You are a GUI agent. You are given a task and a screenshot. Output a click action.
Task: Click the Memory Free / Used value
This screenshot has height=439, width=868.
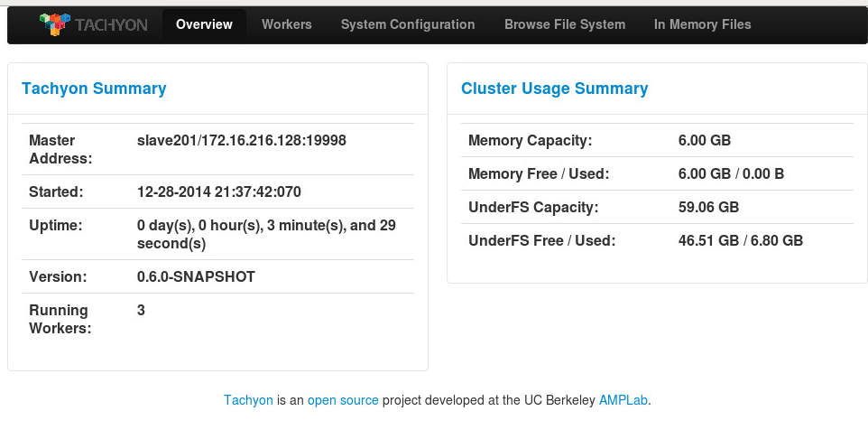pyautogui.click(x=731, y=174)
